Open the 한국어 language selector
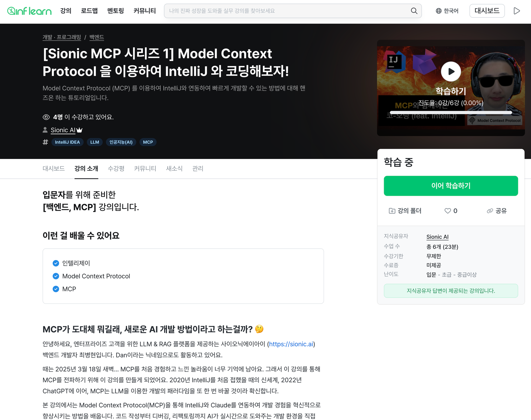 click(x=447, y=11)
